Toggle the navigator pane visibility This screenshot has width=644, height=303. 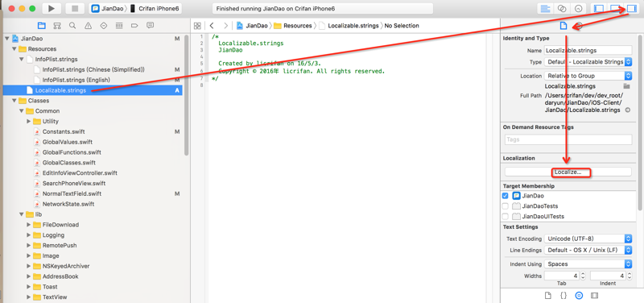tap(599, 9)
